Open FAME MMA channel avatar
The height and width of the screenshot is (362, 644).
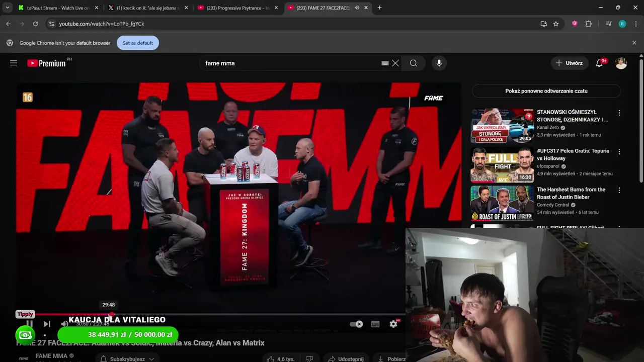point(23,358)
